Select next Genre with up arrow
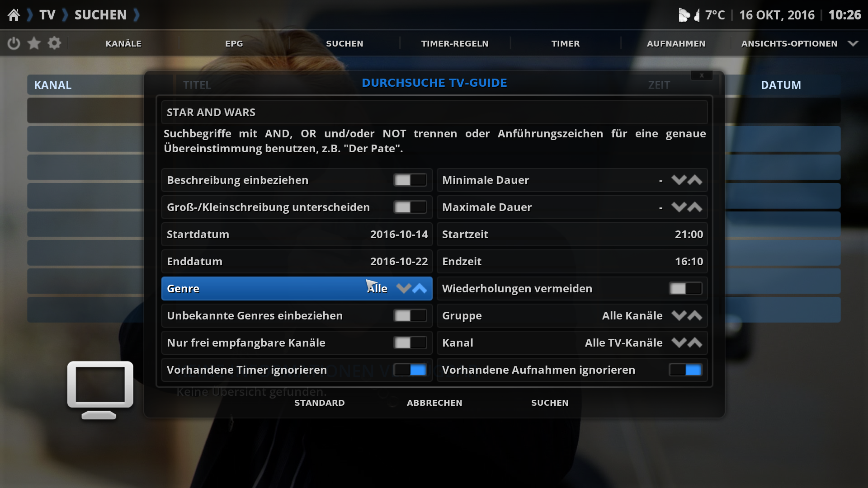 pyautogui.click(x=420, y=289)
